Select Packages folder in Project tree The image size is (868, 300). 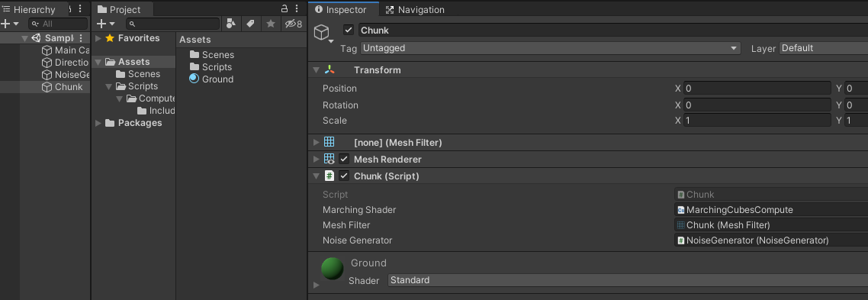click(x=133, y=123)
